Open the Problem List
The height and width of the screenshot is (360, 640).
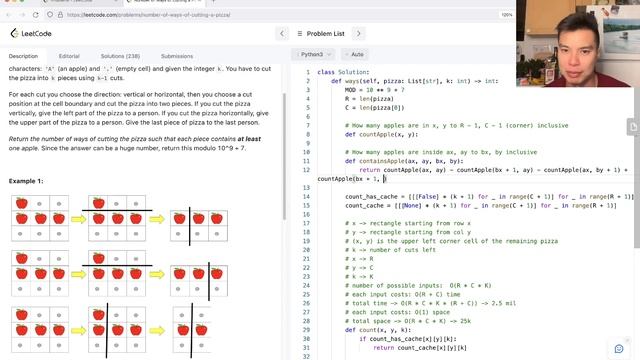321,33
